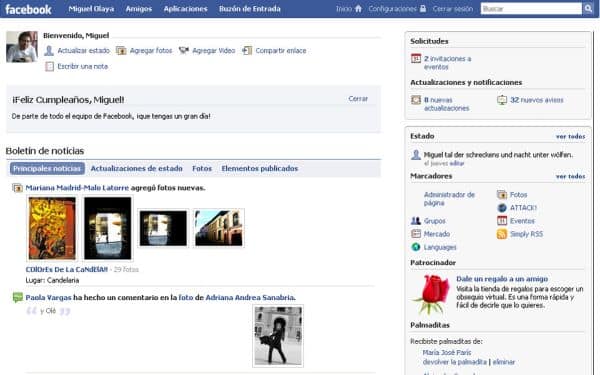Click the editar status link
This screenshot has height=375, width=600.
point(457,163)
